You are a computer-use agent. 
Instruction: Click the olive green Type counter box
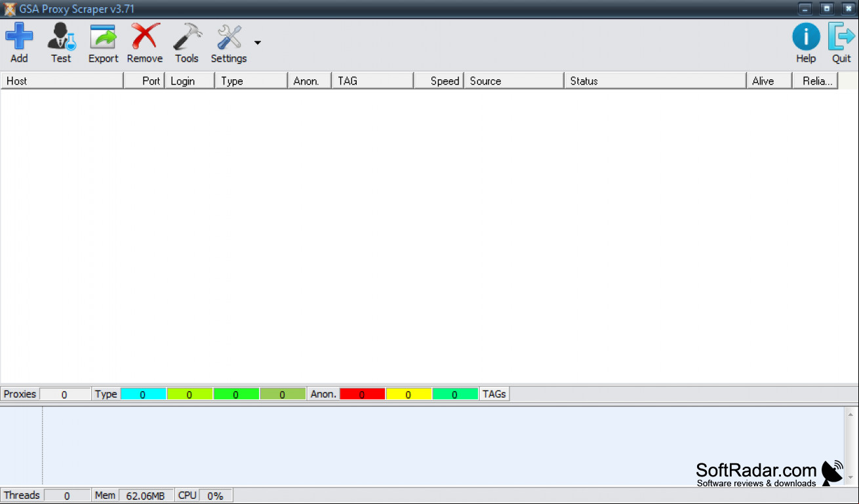click(283, 395)
